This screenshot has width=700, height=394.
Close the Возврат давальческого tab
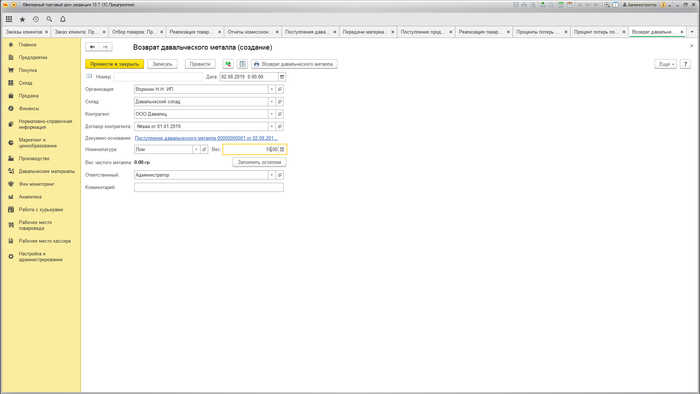[x=682, y=32]
